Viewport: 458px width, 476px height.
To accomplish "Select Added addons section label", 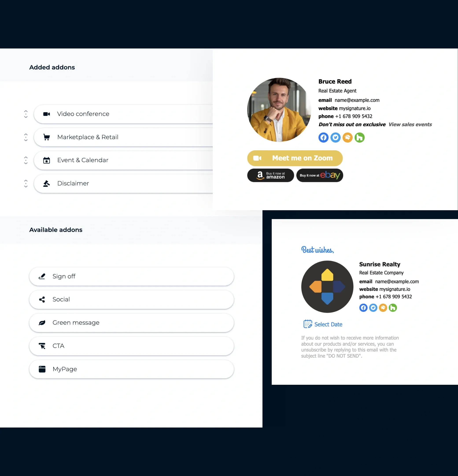I will coord(52,67).
